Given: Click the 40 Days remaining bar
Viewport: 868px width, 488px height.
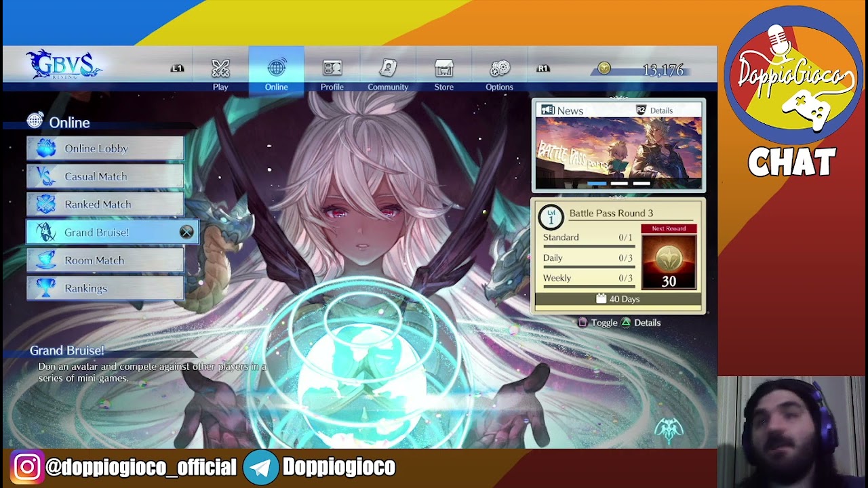Looking at the screenshot, I should click(x=618, y=299).
